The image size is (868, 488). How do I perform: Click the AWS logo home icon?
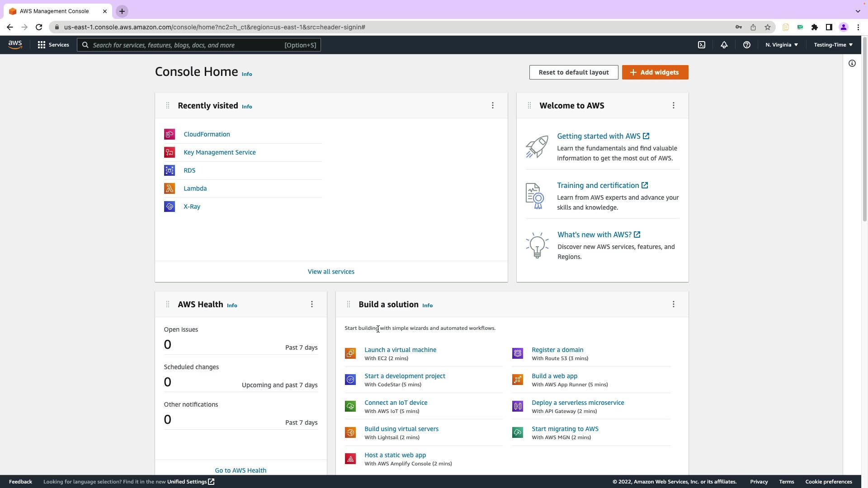[x=15, y=45]
